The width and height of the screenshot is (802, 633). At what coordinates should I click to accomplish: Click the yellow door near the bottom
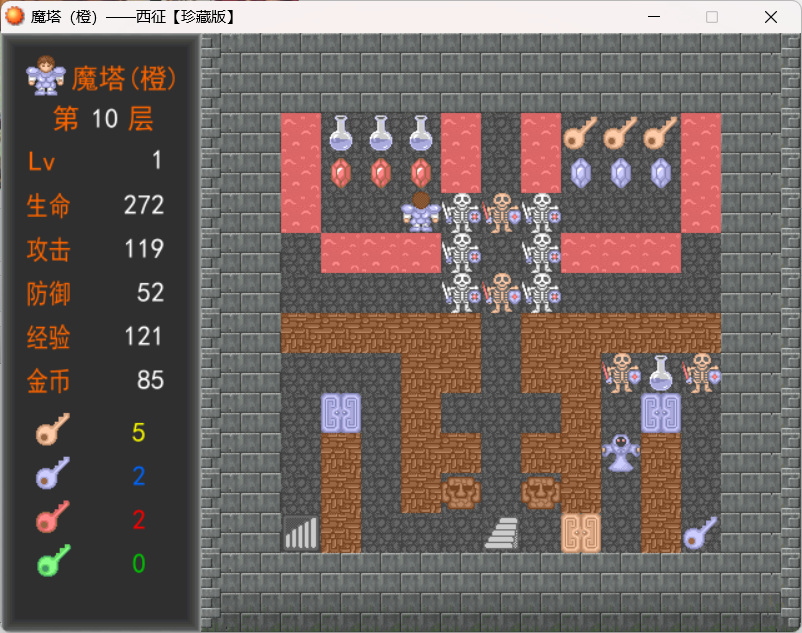[581, 533]
